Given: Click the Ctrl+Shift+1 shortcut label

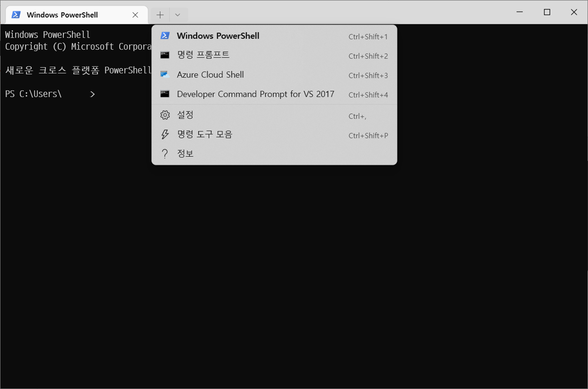Looking at the screenshot, I should (368, 37).
